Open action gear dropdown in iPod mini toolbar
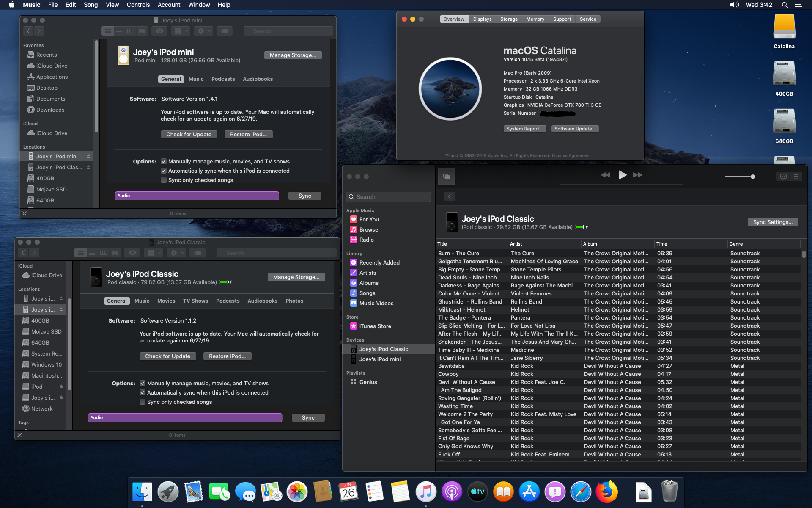Screen dimensions: 812x508 203,31
